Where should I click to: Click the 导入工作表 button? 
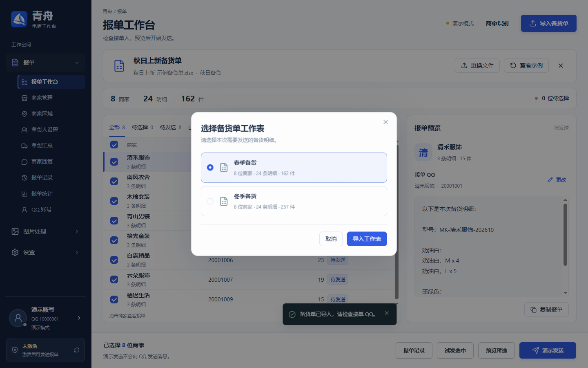tap(367, 239)
